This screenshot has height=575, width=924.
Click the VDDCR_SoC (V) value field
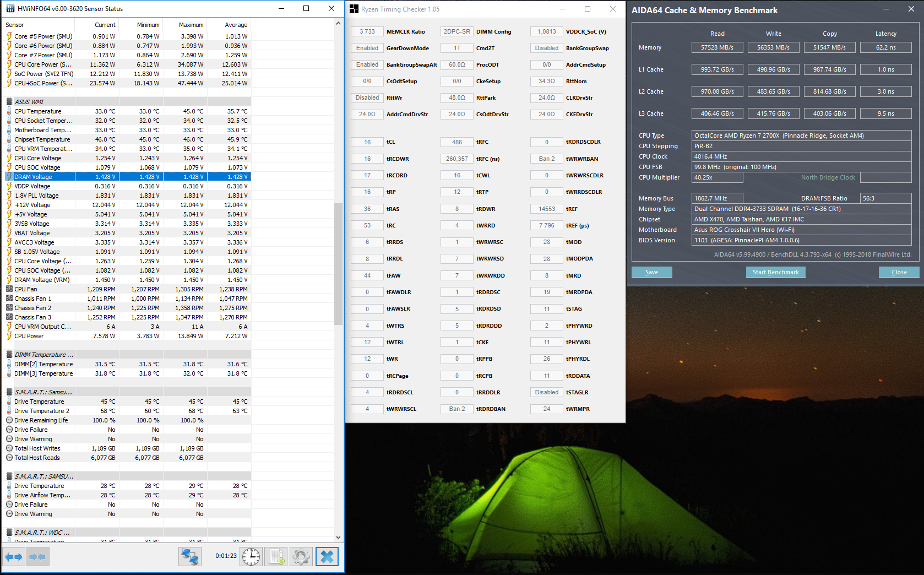point(546,31)
